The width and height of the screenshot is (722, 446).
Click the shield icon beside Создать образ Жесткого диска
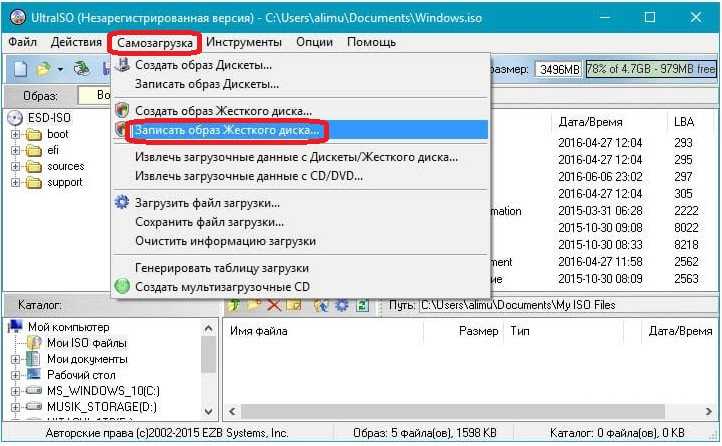click(122, 110)
